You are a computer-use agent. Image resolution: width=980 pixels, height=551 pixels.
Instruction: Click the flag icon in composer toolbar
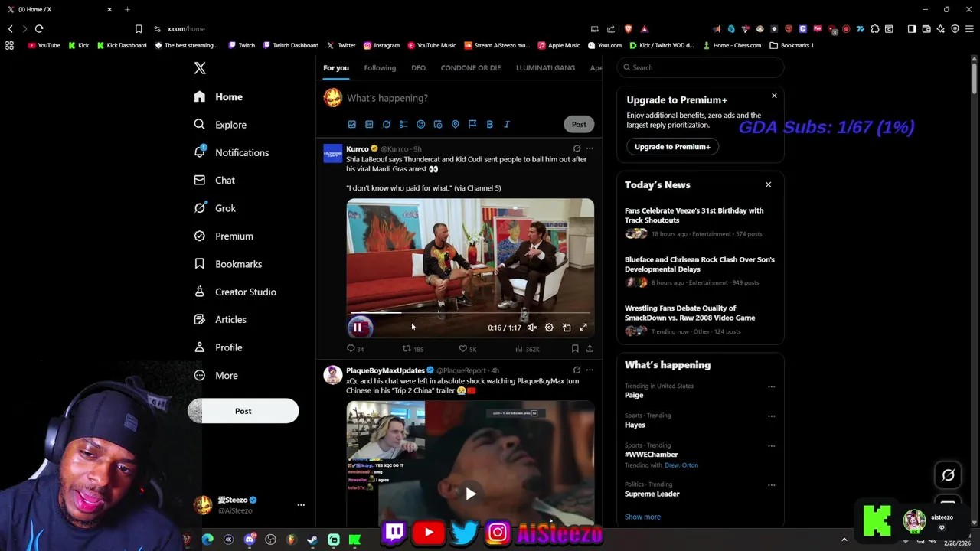(472, 124)
